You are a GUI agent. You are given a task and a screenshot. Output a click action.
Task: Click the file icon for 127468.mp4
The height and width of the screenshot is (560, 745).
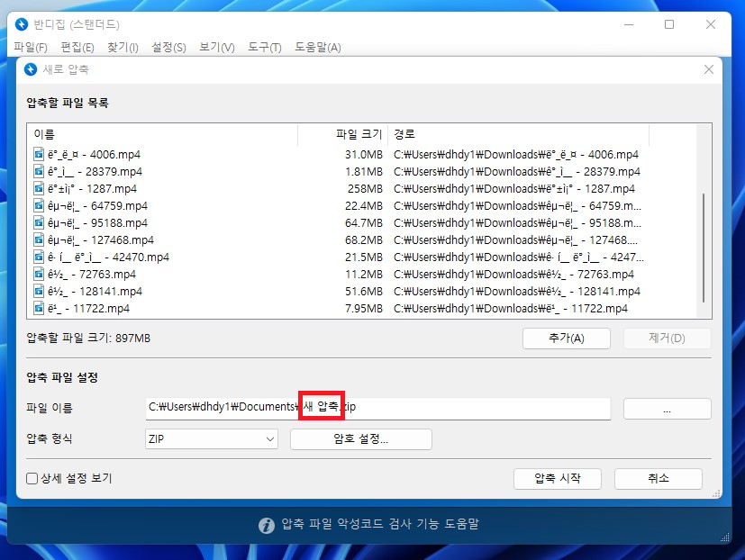(39, 239)
